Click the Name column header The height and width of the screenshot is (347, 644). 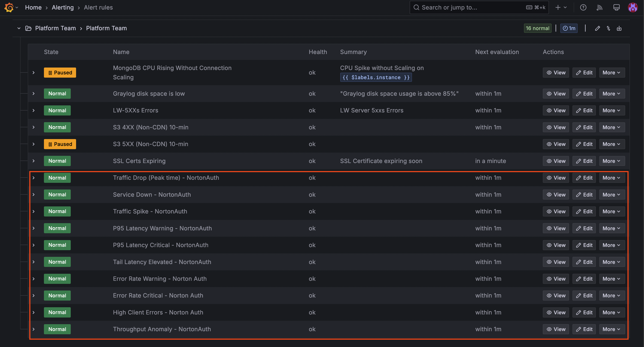[121, 52]
